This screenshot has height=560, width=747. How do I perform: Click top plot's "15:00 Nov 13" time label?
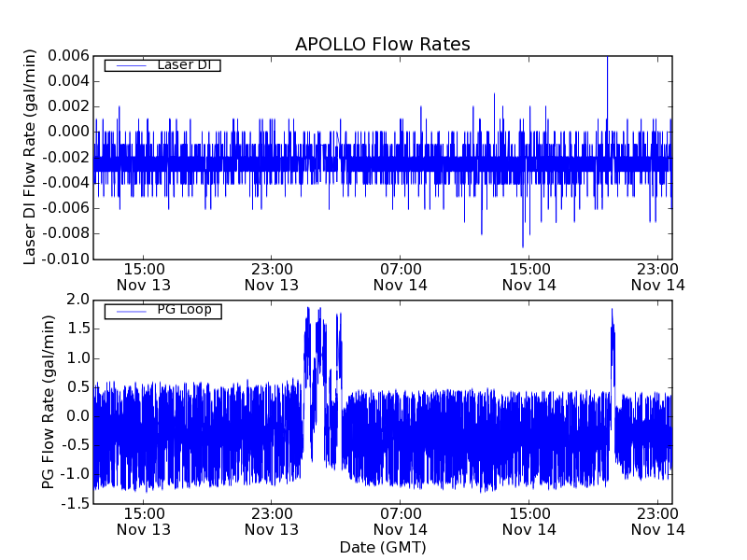(x=143, y=276)
